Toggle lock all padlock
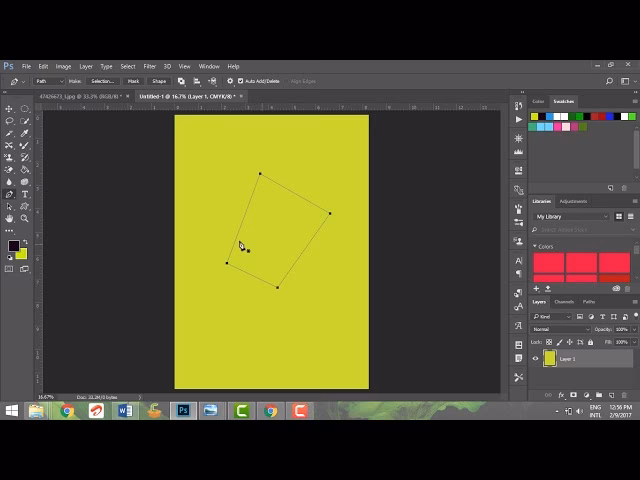The width and height of the screenshot is (640, 480). [x=590, y=342]
